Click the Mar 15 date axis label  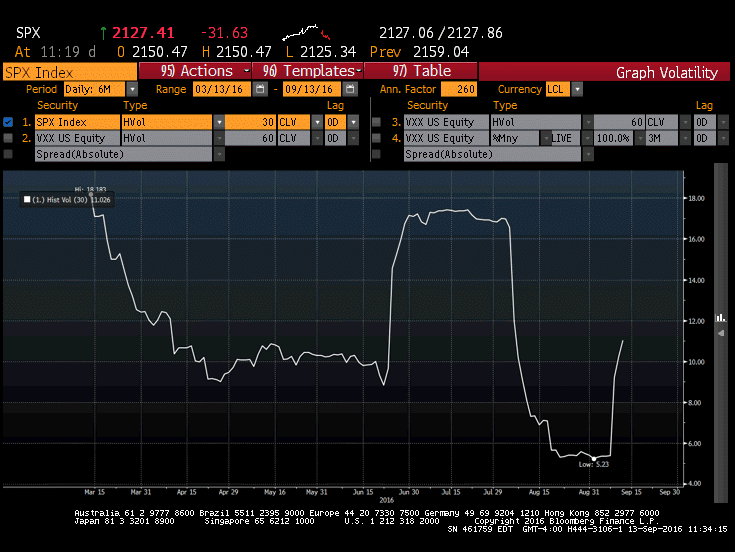94,492
